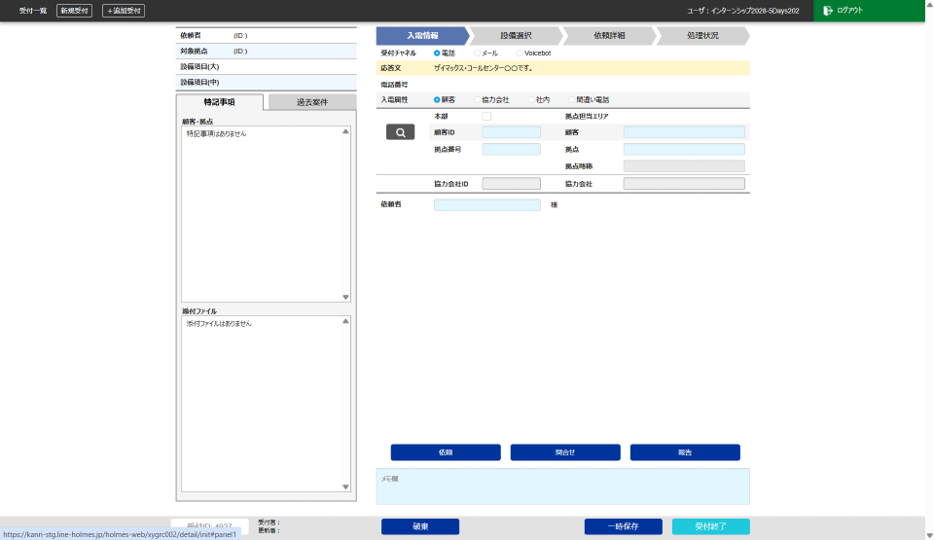Click into the メモ欄 memo area
934x540 pixels.
tap(563, 486)
